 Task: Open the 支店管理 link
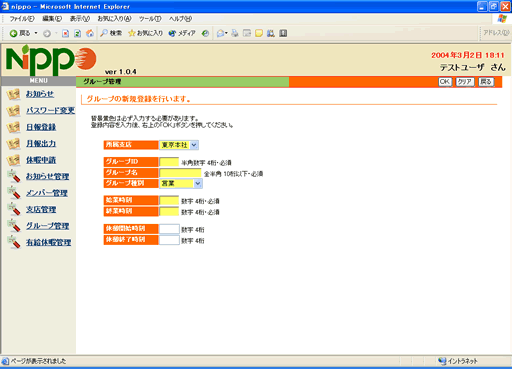41,210
